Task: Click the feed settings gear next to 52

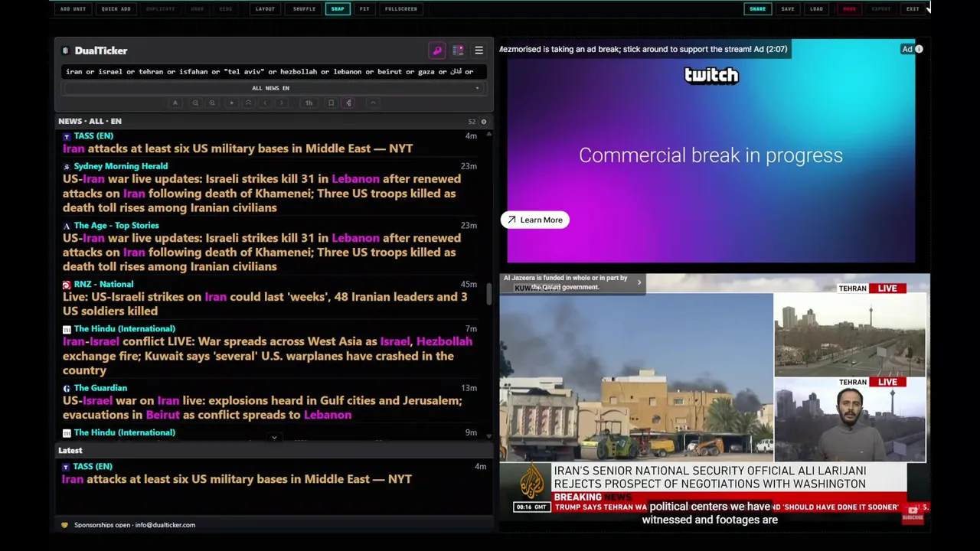Action: (483, 122)
